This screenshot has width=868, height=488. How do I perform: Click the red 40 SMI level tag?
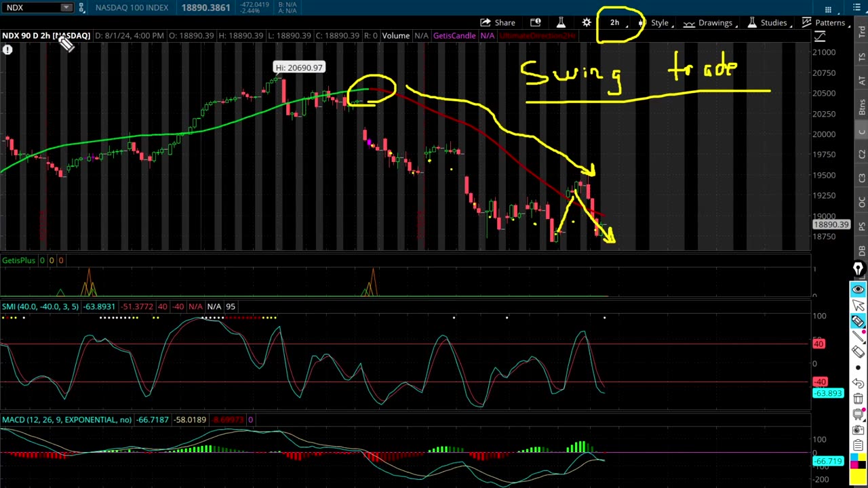coord(818,344)
